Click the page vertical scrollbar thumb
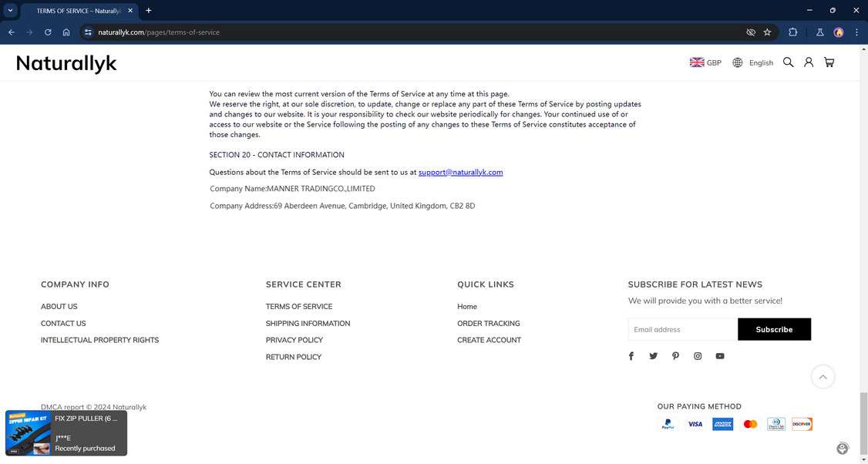 pyautogui.click(x=863, y=424)
